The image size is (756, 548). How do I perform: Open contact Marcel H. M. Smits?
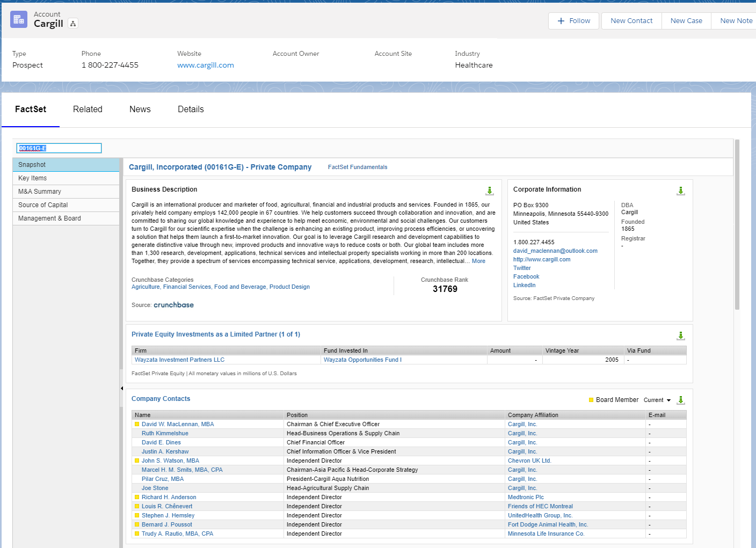pos(182,470)
